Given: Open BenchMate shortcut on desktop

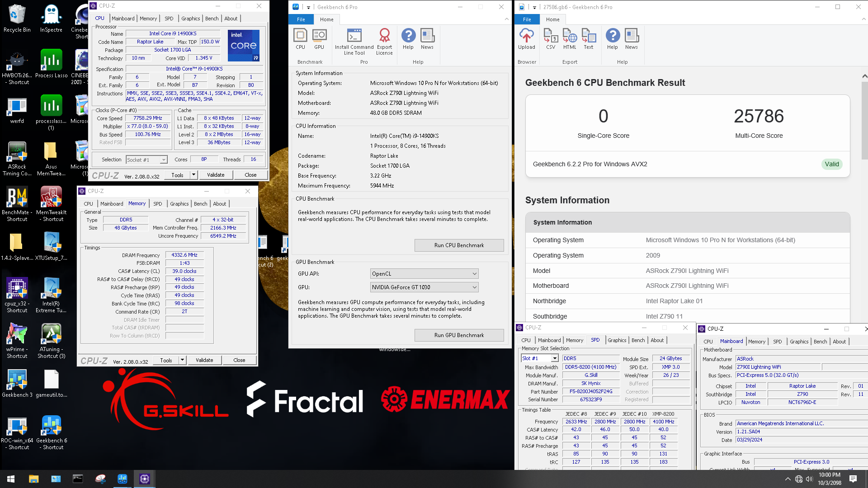Looking at the screenshot, I should tap(17, 204).
